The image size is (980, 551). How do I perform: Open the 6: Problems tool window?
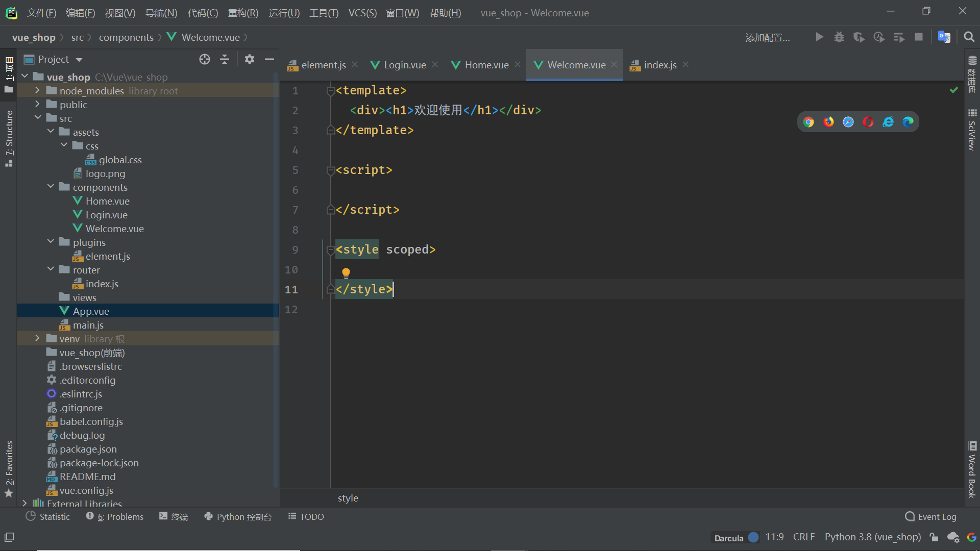pos(114,517)
